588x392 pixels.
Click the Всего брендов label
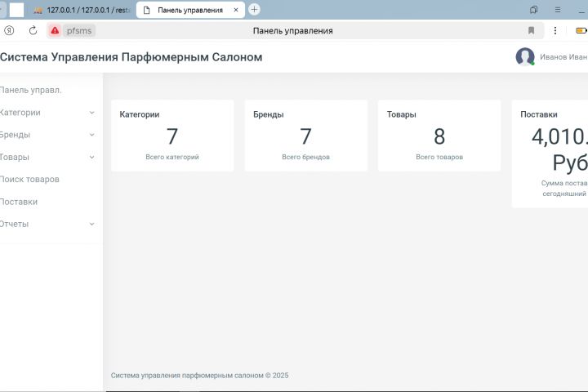tap(306, 157)
